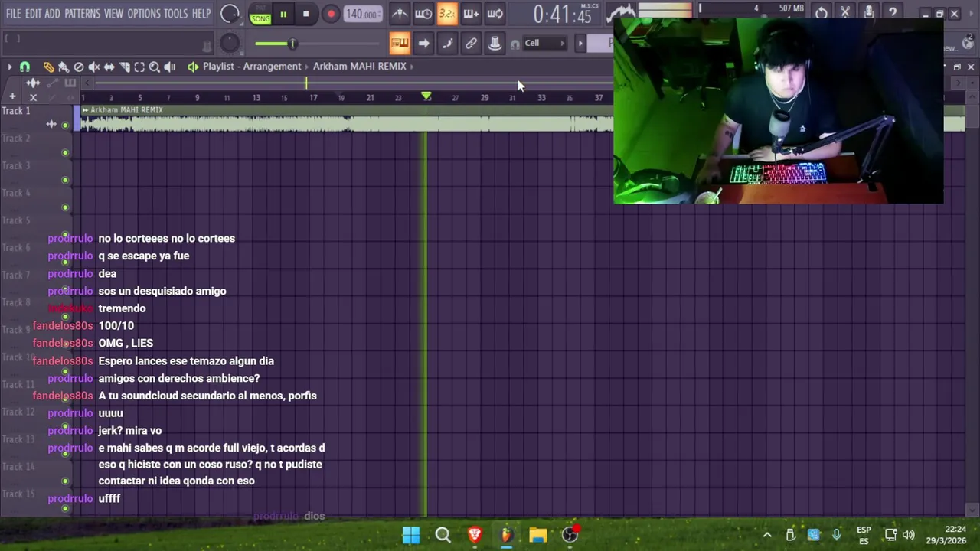Click the note slide icon next to step edit
This screenshot has height=551, width=980.
pyautogui.click(x=447, y=43)
